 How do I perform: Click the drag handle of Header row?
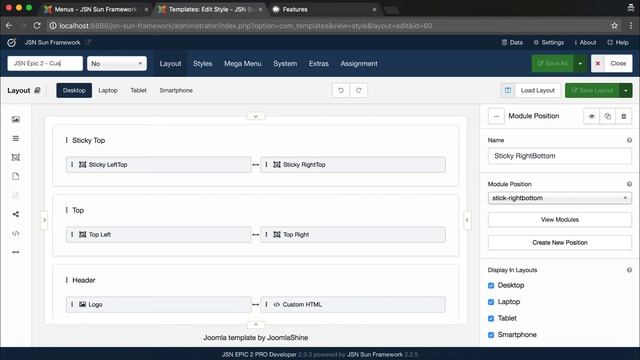(x=67, y=280)
